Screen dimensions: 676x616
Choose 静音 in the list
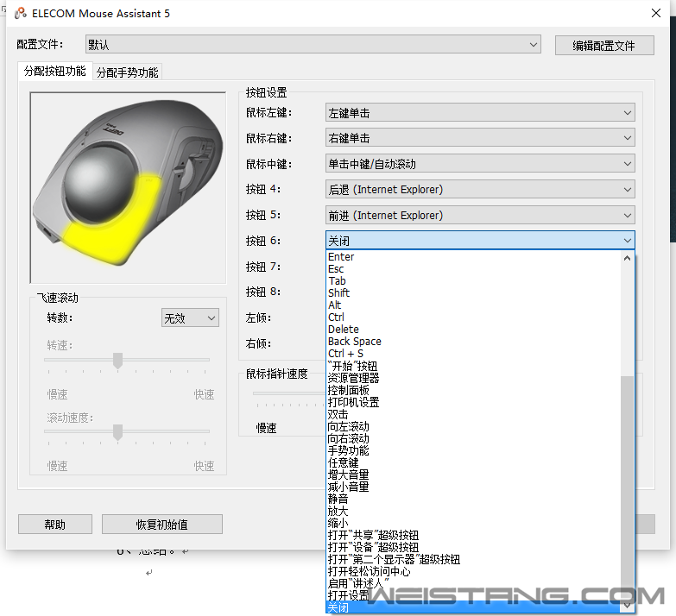click(473, 499)
